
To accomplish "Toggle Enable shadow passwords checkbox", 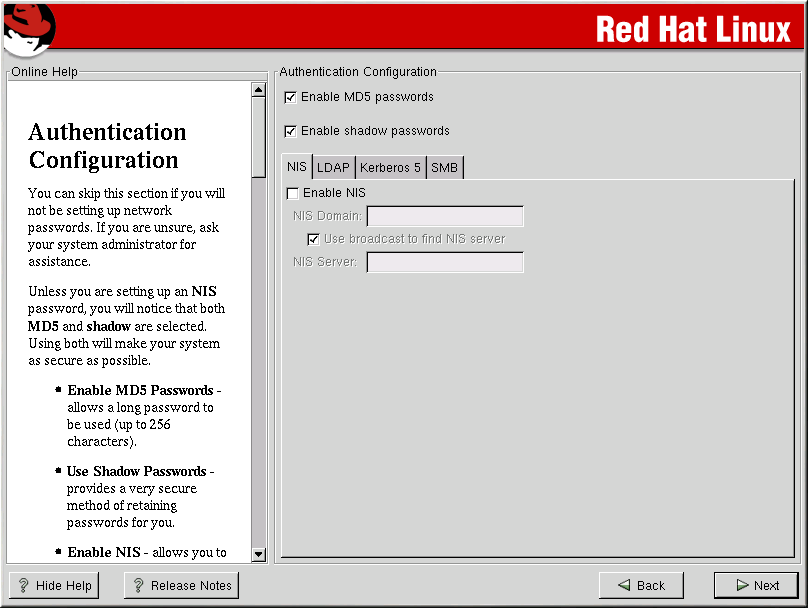I will [291, 131].
